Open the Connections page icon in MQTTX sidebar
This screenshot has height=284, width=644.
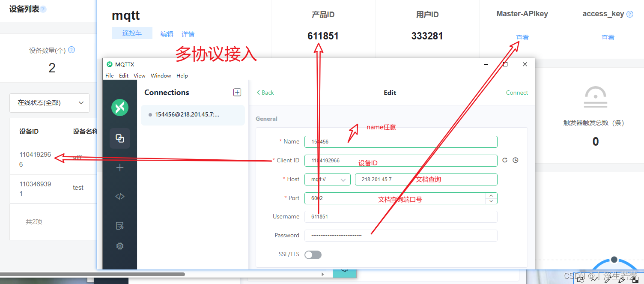120,138
